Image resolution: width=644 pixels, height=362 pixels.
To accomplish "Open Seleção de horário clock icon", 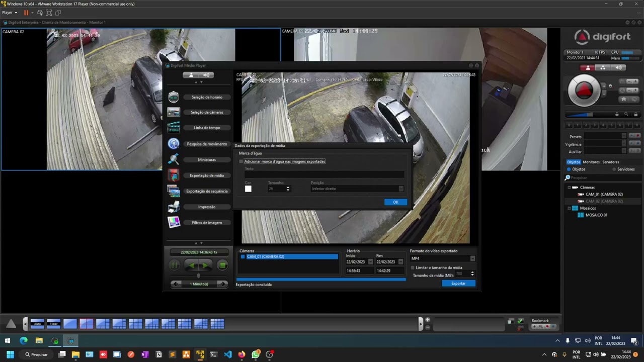I will pyautogui.click(x=174, y=97).
